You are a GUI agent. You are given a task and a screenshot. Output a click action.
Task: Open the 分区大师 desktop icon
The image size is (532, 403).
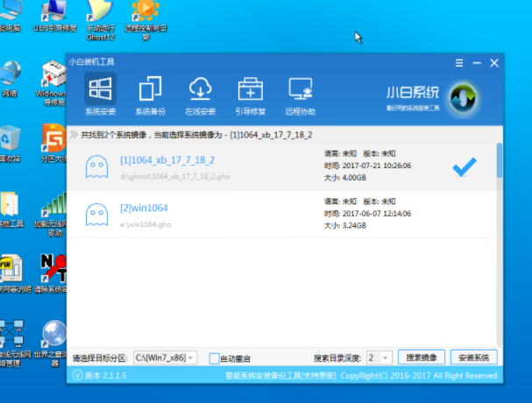(x=57, y=145)
